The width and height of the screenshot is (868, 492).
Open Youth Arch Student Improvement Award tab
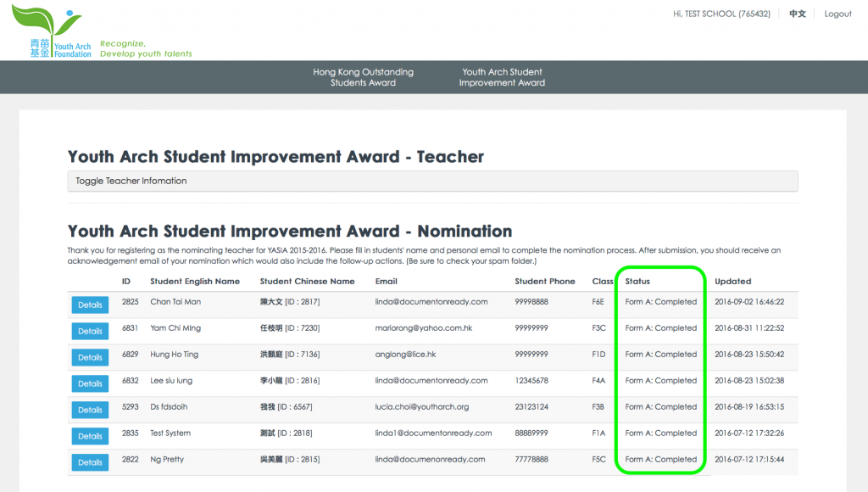pos(502,77)
